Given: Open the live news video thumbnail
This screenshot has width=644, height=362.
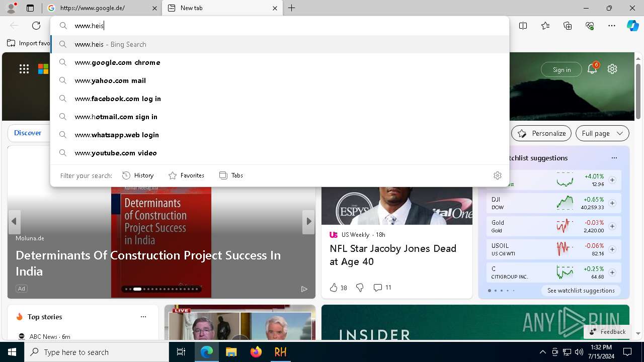Looking at the screenshot, I should coord(240,322).
